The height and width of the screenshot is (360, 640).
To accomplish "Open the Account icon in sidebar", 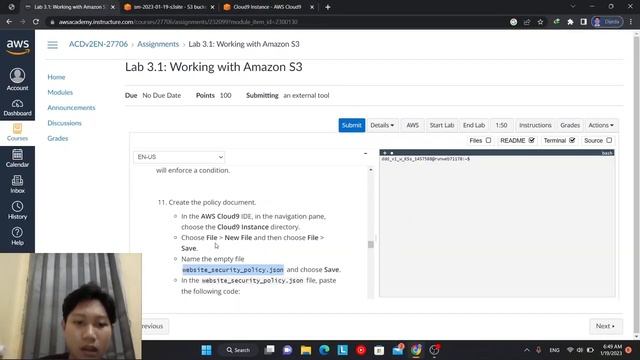I will click(x=17, y=80).
